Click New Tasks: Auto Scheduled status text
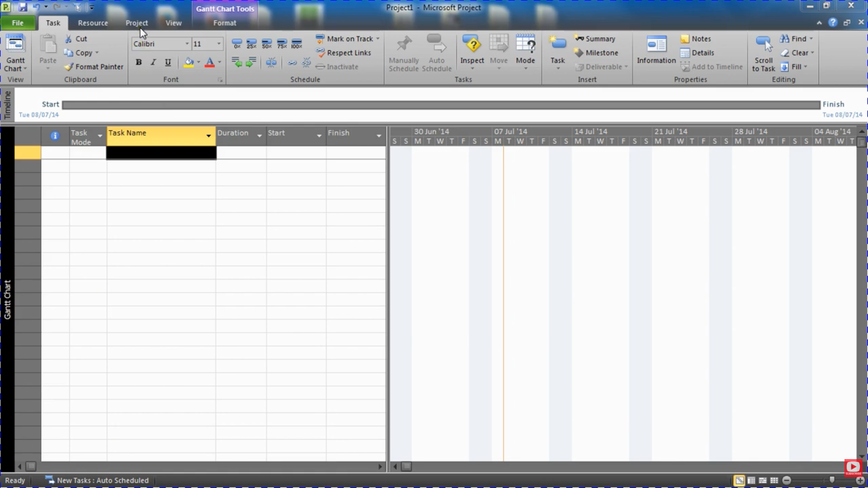 103,480
